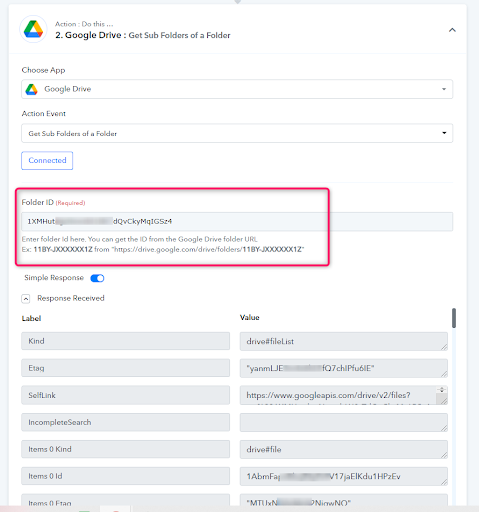Collapse the action step with top chevron

452,30
